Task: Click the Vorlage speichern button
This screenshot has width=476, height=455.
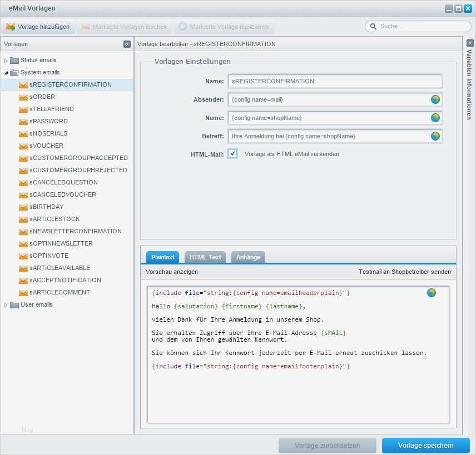Action: [x=425, y=446]
